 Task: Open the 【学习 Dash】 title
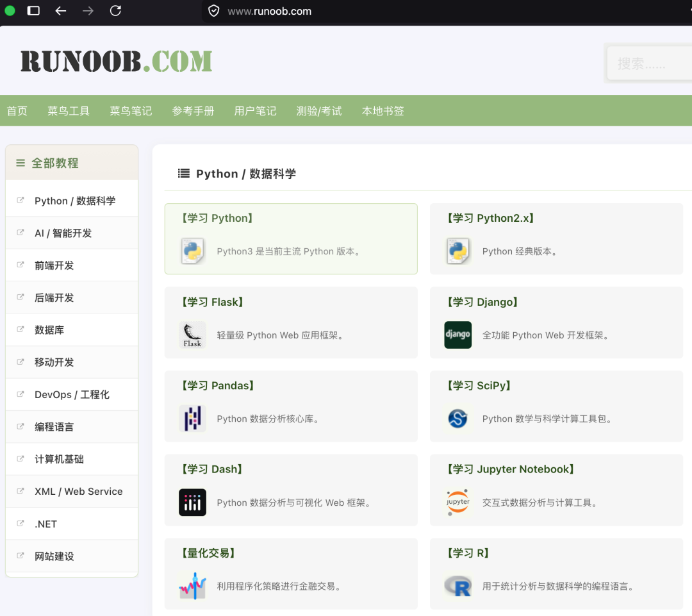(x=211, y=469)
